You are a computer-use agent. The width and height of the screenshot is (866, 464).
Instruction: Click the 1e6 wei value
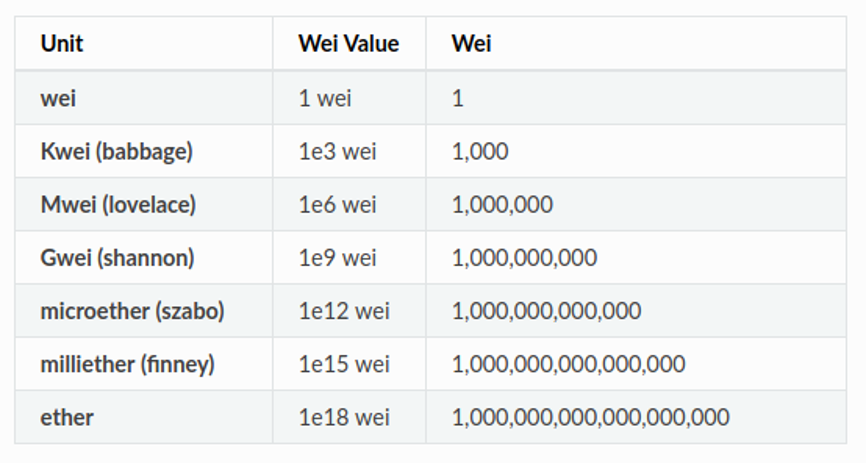337,205
